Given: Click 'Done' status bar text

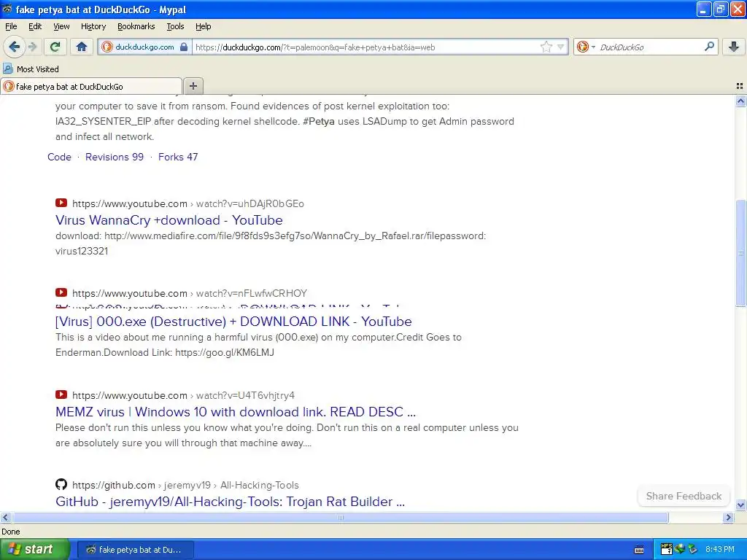Looking at the screenshot, I should click(x=10, y=532).
